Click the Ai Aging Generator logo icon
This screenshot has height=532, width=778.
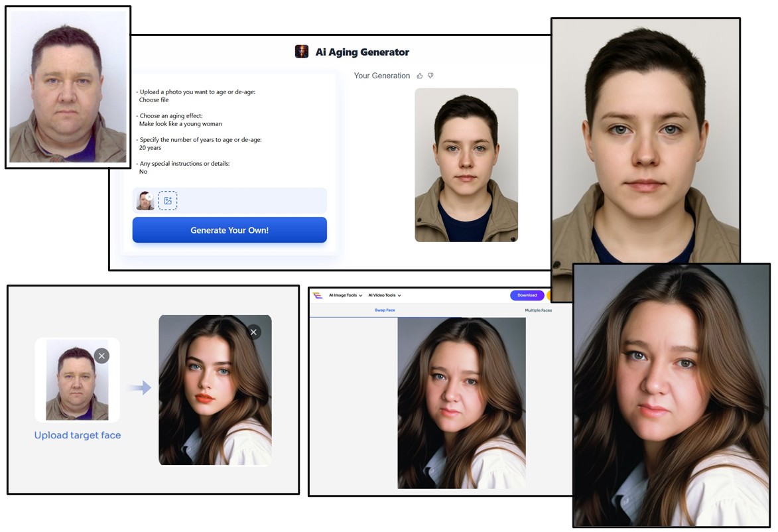(302, 52)
